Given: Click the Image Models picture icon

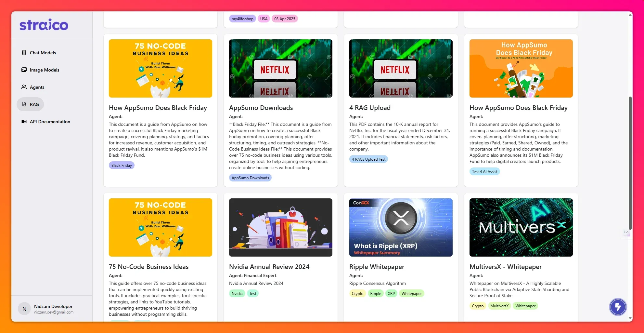Looking at the screenshot, I should (x=24, y=70).
